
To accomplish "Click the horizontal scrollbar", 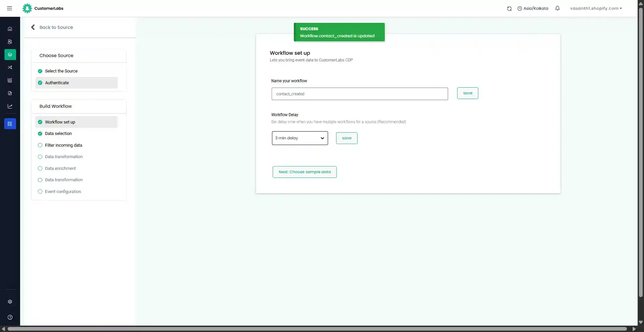I will [x=317, y=329].
